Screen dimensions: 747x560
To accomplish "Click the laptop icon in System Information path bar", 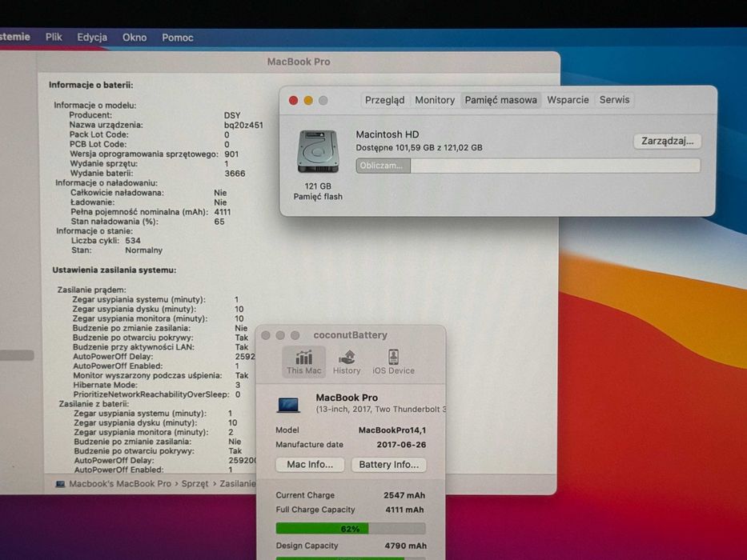I will click(61, 484).
